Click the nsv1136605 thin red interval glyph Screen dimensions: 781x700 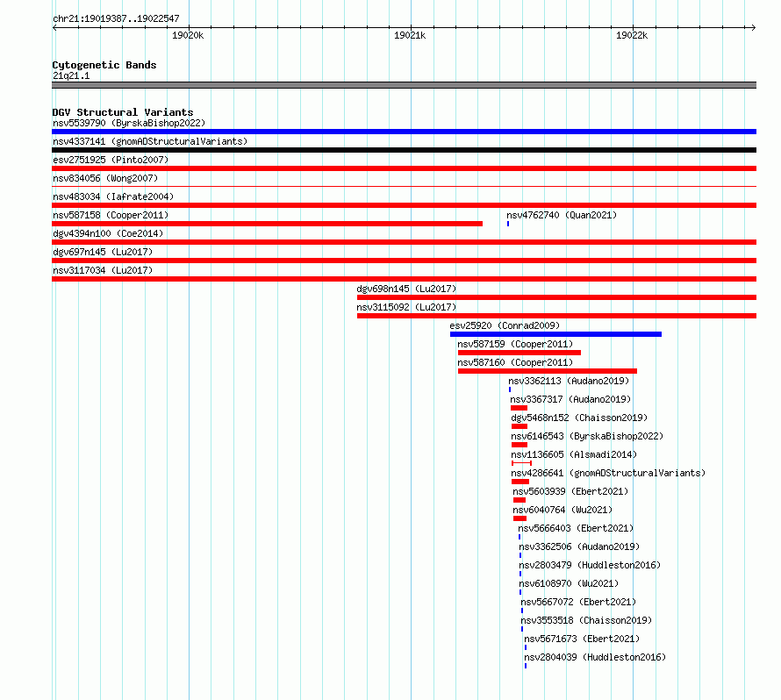pyautogui.click(x=521, y=463)
